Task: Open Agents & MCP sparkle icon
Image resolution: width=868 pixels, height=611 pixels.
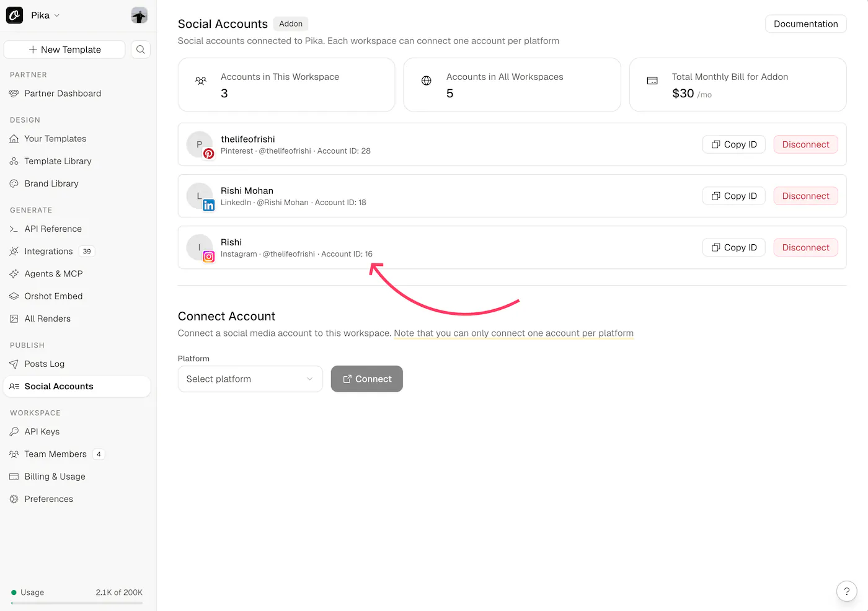Action: [14, 274]
